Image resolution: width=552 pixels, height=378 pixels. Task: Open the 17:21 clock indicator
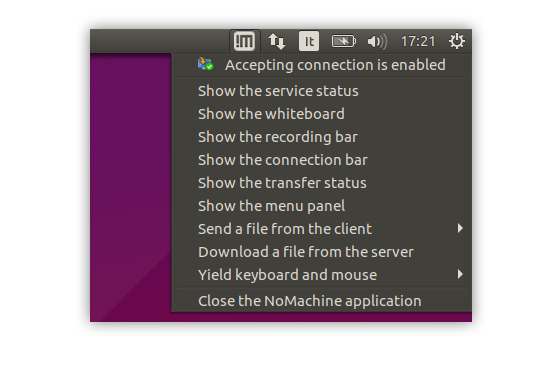point(418,42)
